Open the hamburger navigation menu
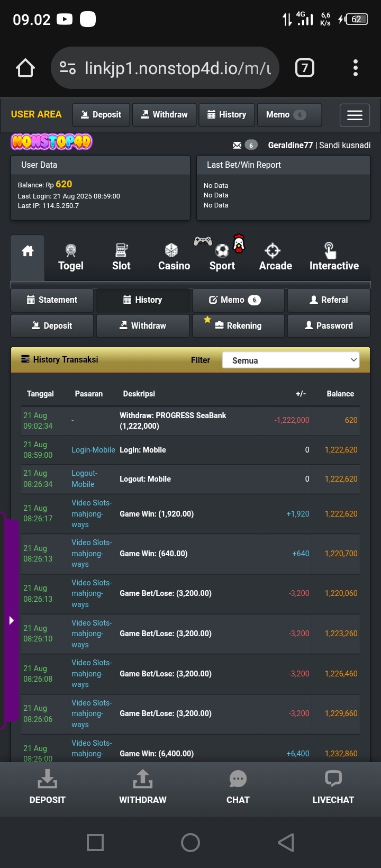The width and height of the screenshot is (381, 868). [x=355, y=115]
